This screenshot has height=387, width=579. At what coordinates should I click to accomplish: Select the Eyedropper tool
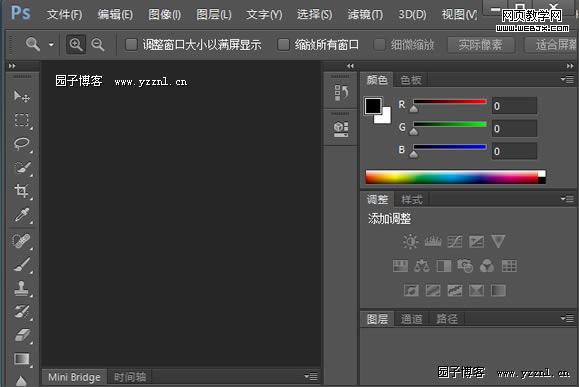click(21, 215)
